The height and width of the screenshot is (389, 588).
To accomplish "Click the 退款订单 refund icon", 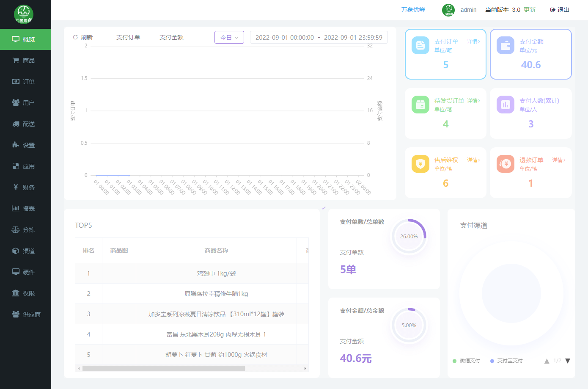I will 505,164.
